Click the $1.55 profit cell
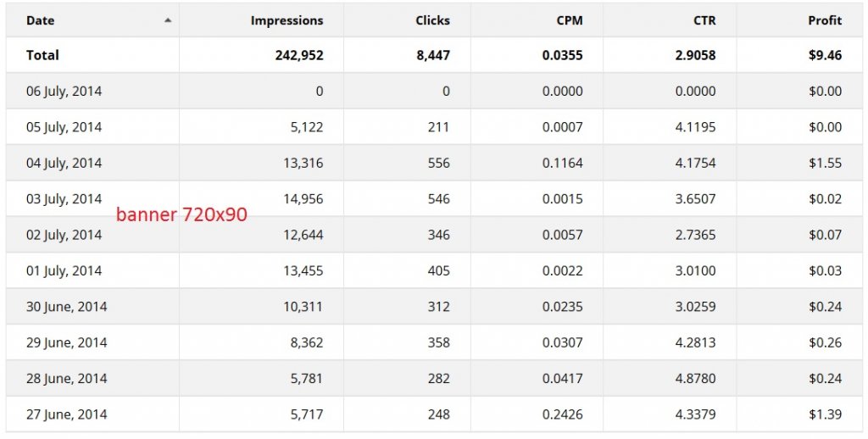868x439 pixels. pyautogui.click(x=825, y=164)
